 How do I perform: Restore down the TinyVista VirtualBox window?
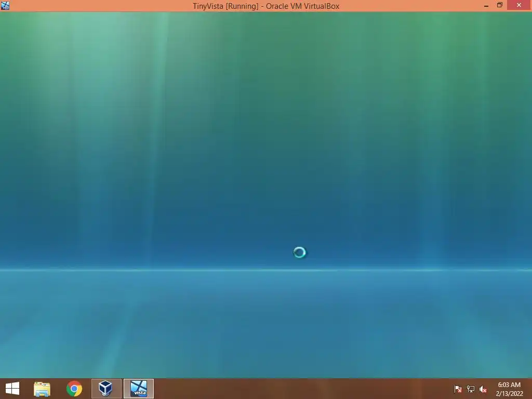499,5
